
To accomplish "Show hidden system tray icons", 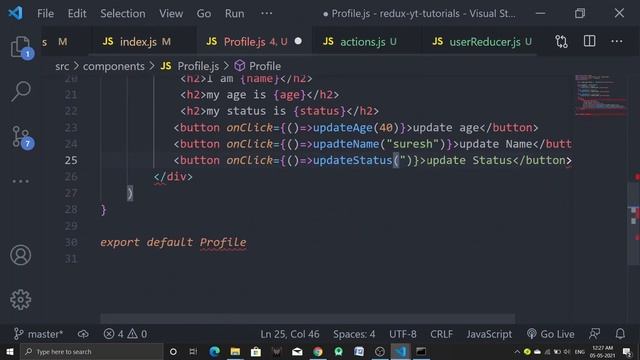I will [x=517, y=352].
